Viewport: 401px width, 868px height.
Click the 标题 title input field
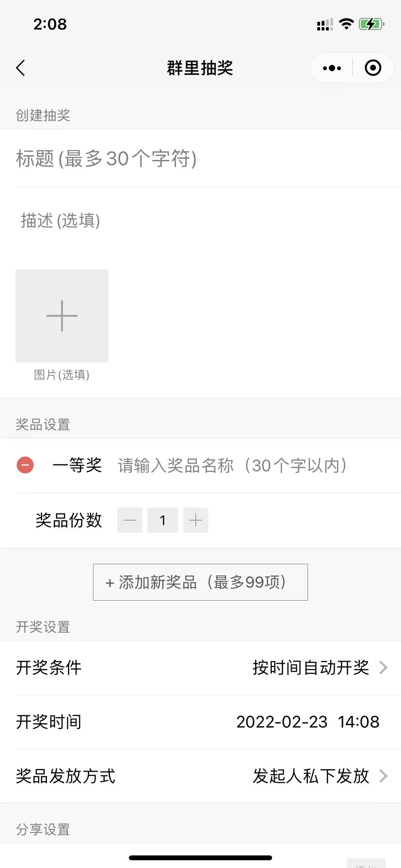tap(208, 158)
